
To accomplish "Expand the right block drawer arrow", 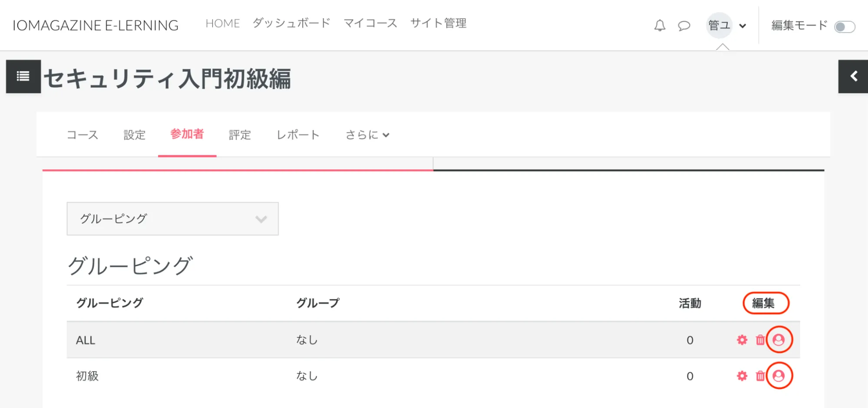I will [853, 76].
